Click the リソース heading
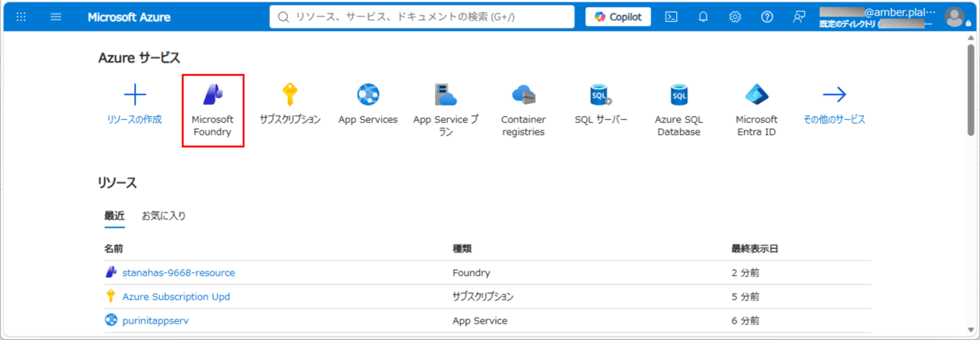This screenshot has height=340, width=980. pos(117,182)
